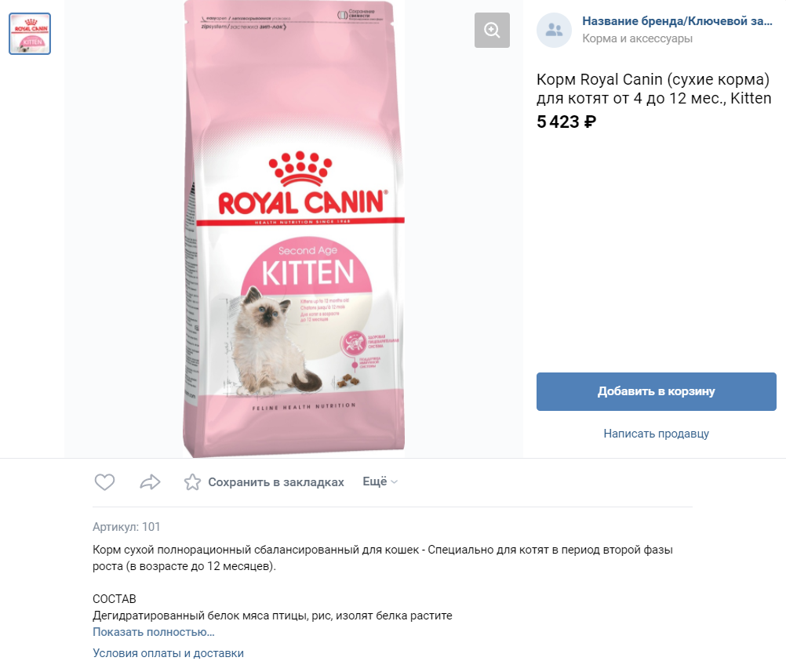Open the Условия оплаты и доставки link
786x672 pixels.
(168, 653)
